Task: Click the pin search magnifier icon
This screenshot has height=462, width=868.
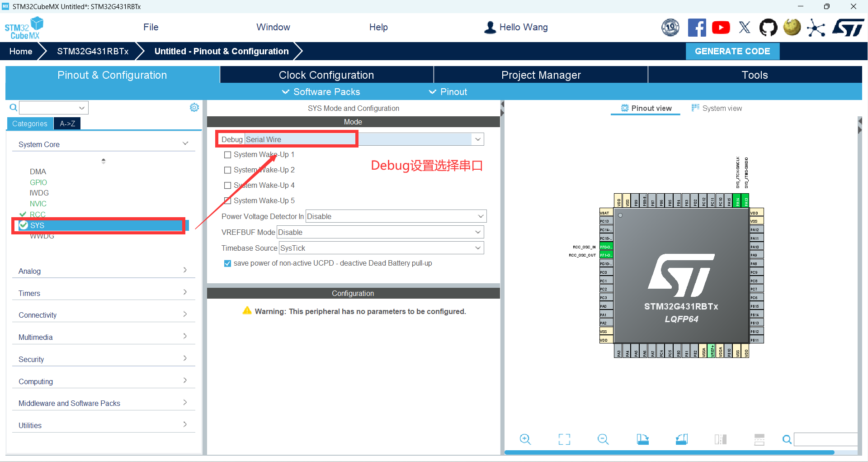Action: pyautogui.click(x=787, y=439)
